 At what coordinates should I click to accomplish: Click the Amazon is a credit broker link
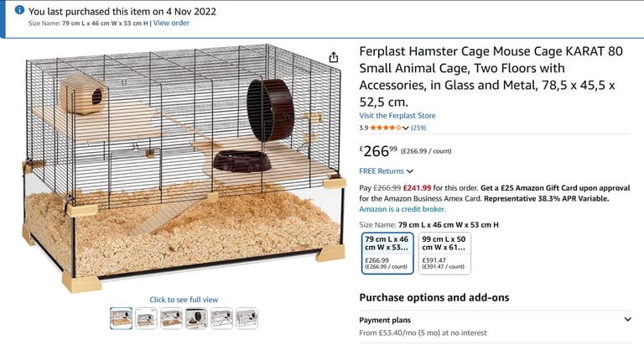coord(402,209)
